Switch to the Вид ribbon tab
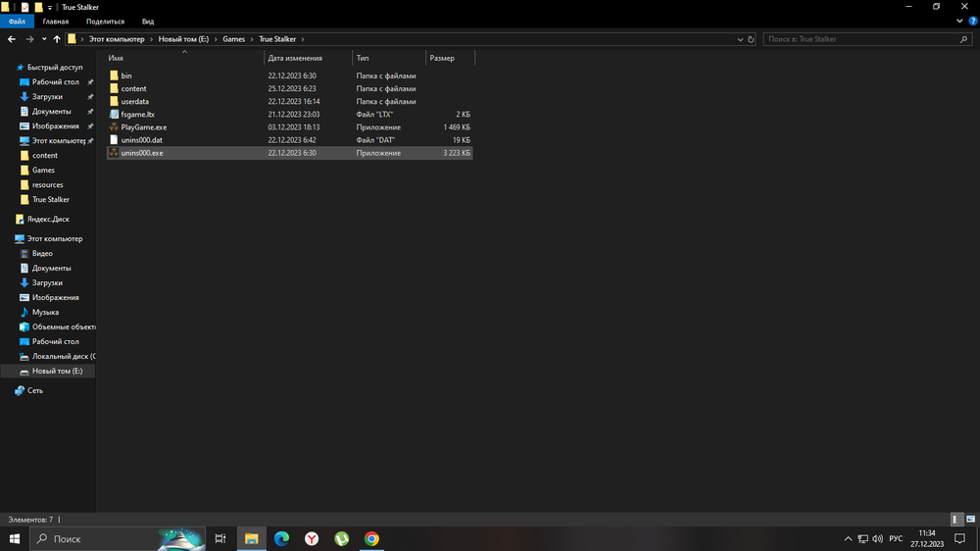 click(148, 22)
